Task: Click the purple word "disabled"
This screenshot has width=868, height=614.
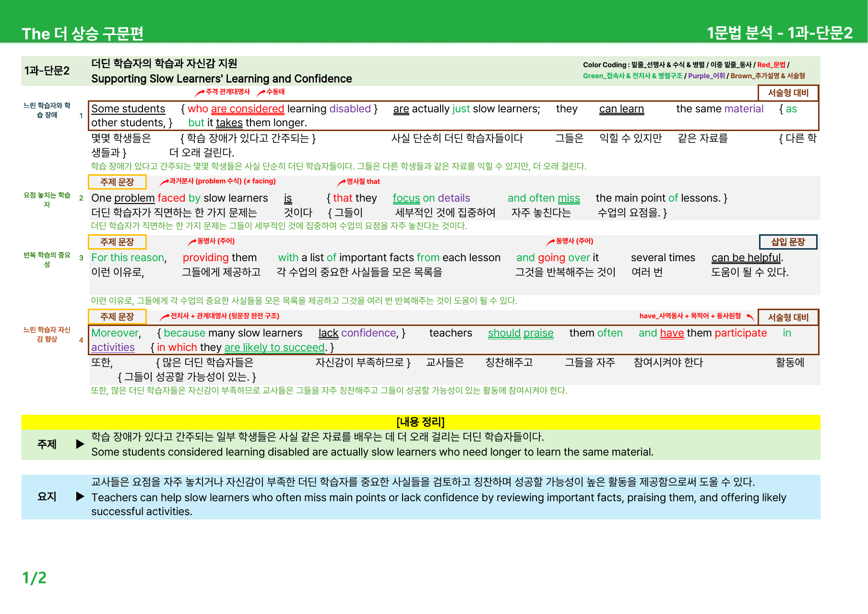Action: point(350,109)
